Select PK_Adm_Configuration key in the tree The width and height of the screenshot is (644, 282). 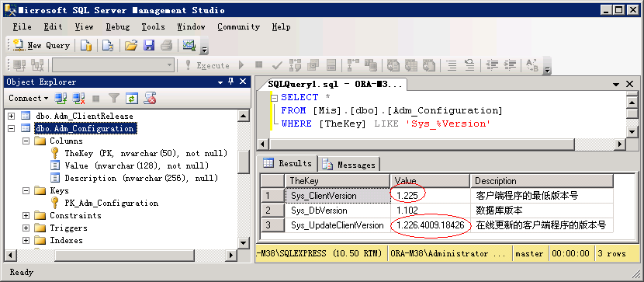pyautogui.click(x=111, y=203)
